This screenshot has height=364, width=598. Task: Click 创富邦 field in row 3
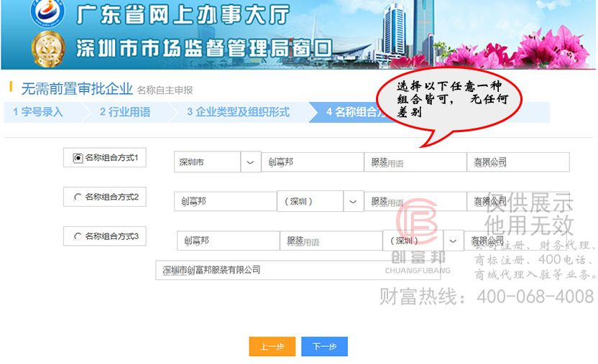coord(228,241)
